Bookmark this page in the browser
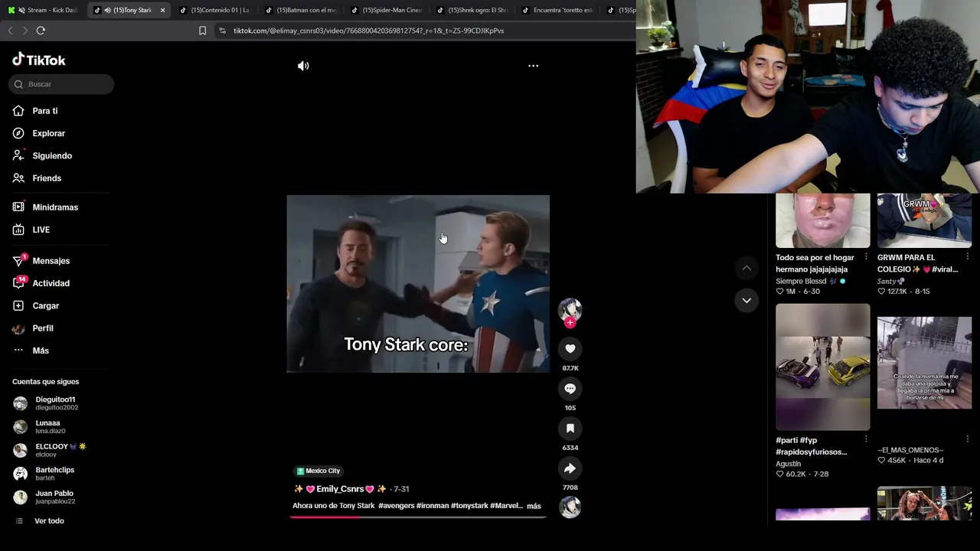Viewport: 980px width, 551px height. click(x=202, y=31)
